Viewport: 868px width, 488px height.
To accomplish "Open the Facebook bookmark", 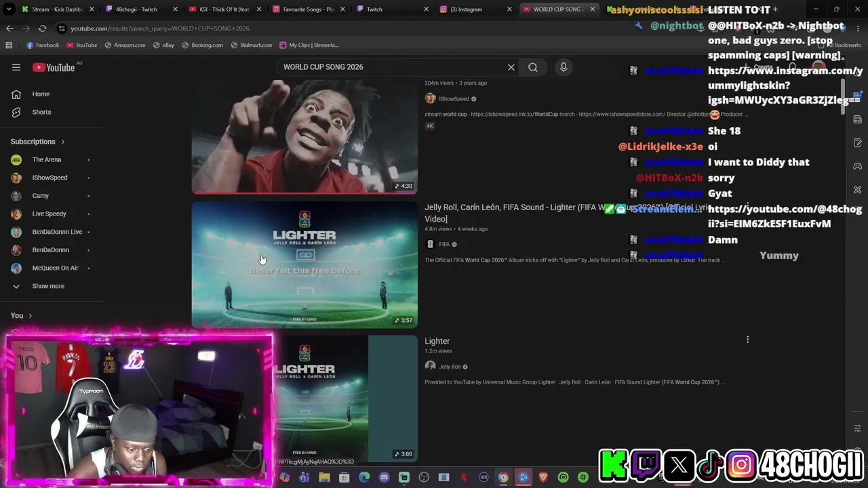I will [x=43, y=45].
